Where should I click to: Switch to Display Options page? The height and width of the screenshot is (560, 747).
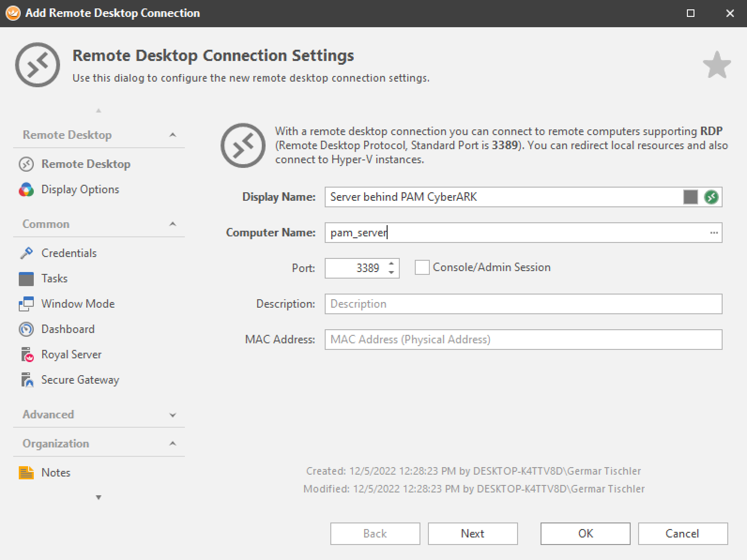tap(80, 189)
